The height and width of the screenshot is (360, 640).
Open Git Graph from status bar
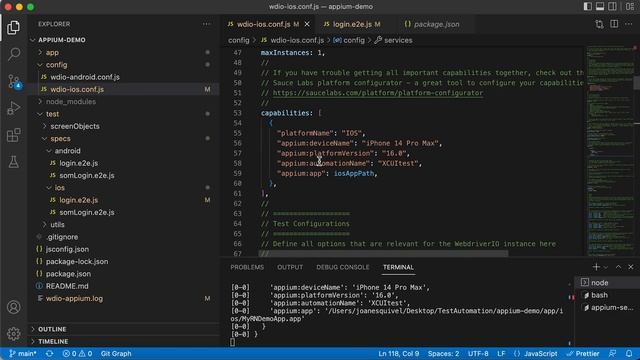pos(116,353)
